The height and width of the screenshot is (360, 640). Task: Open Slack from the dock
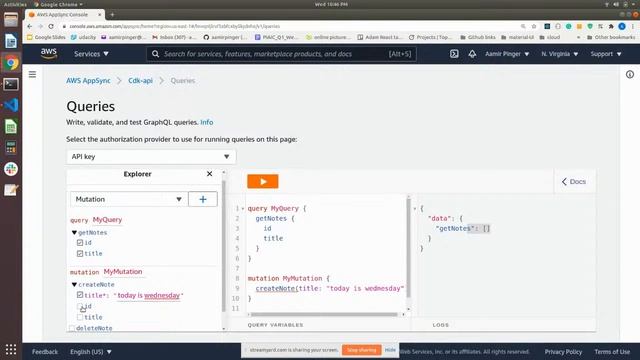coord(11,169)
